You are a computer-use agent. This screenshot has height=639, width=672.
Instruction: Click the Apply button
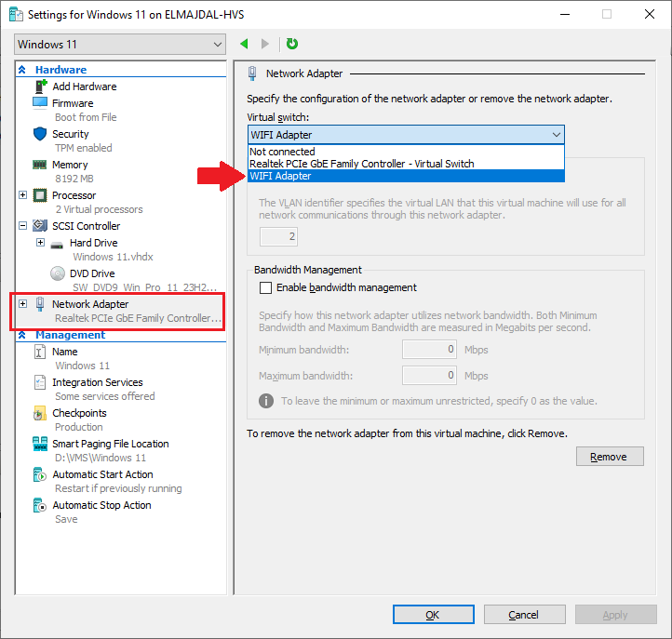(616, 615)
